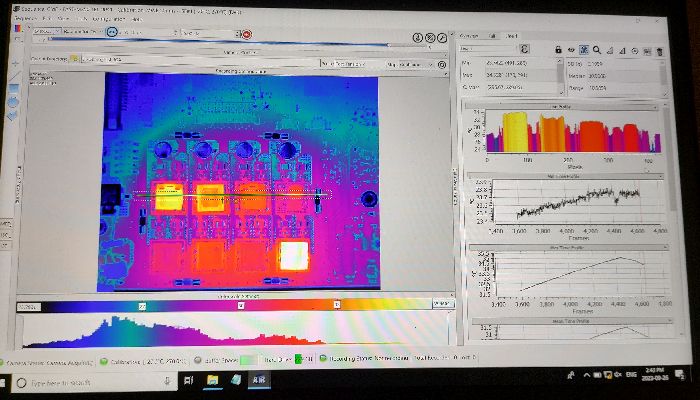Click the blue circular playback button in top toolbar
The height and width of the screenshot is (400, 700).
coord(112,32)
